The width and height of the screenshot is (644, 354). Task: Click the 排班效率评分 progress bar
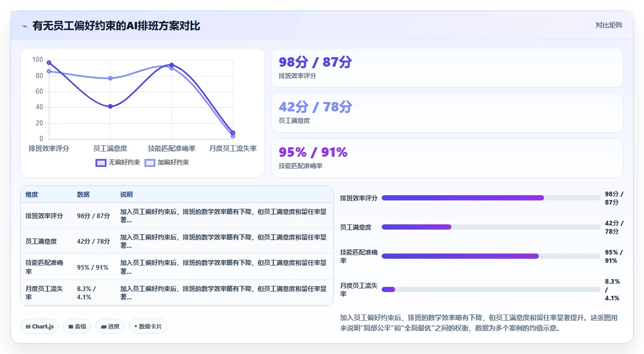tap(491, 198)
